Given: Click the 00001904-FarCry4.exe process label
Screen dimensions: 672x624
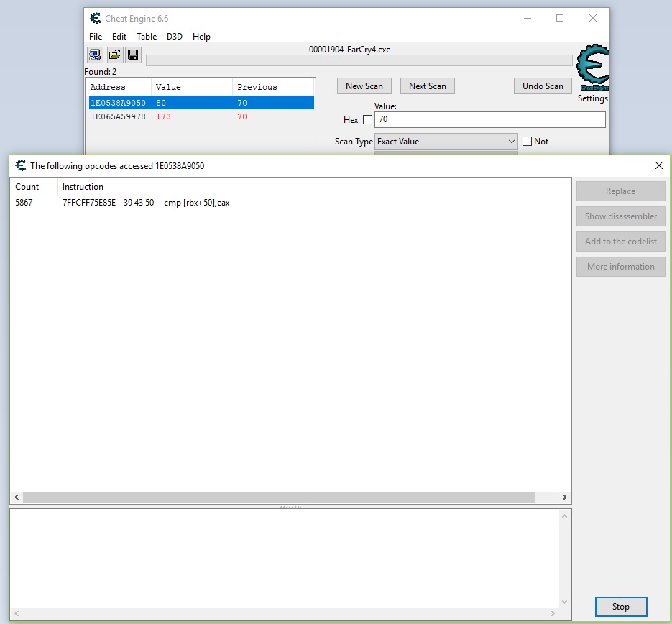Looking at the screenshot, I should (x=350, y=50).
